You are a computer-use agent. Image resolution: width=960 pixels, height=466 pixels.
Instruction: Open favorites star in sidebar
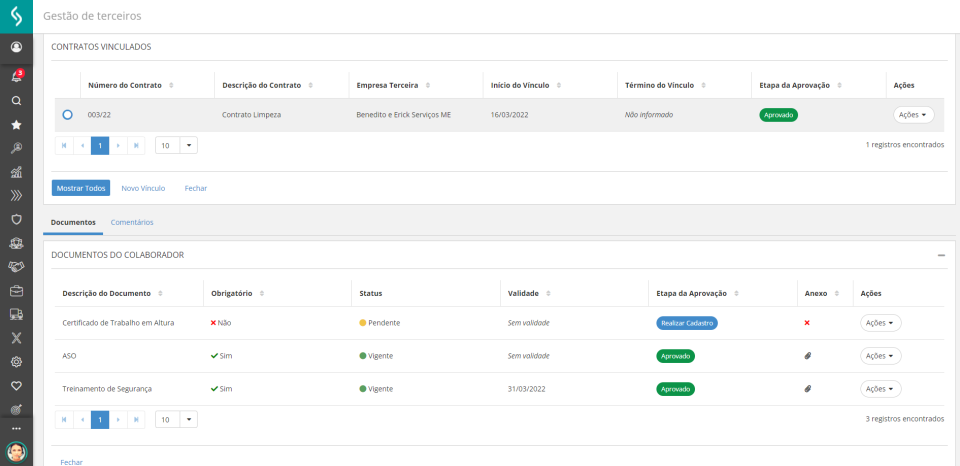[16, 125]
